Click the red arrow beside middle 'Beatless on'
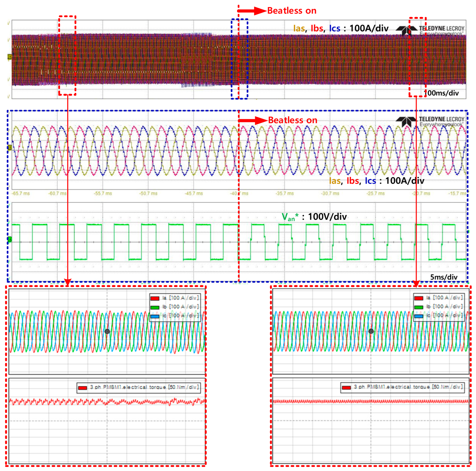The image size is (476, 471). pos(253,120)
